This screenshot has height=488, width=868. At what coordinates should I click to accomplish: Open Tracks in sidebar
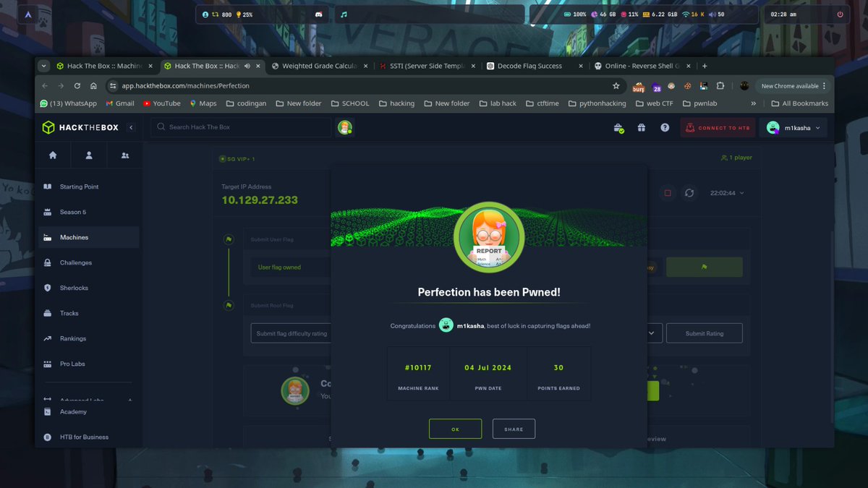point(88,313)
